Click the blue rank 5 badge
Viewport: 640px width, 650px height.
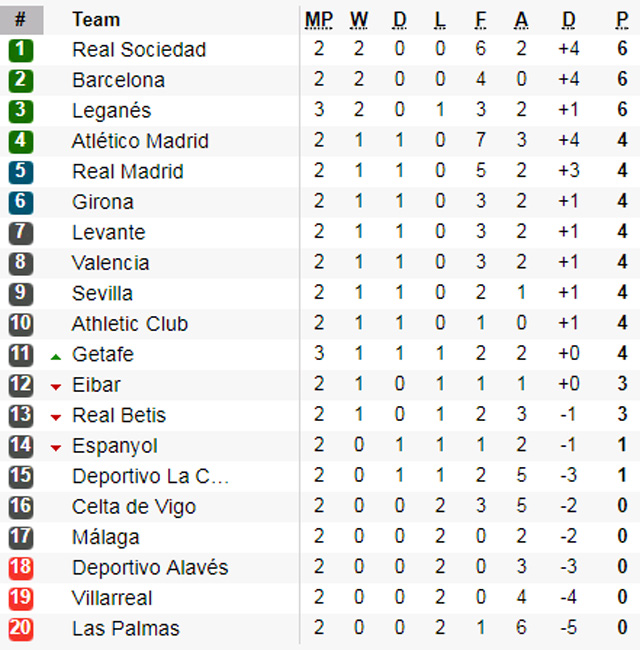21,172
